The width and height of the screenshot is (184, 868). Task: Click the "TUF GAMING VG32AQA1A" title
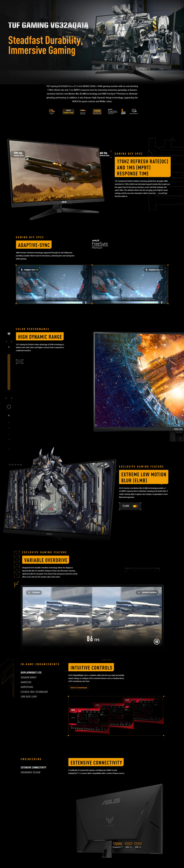click(x=48, y=25)
